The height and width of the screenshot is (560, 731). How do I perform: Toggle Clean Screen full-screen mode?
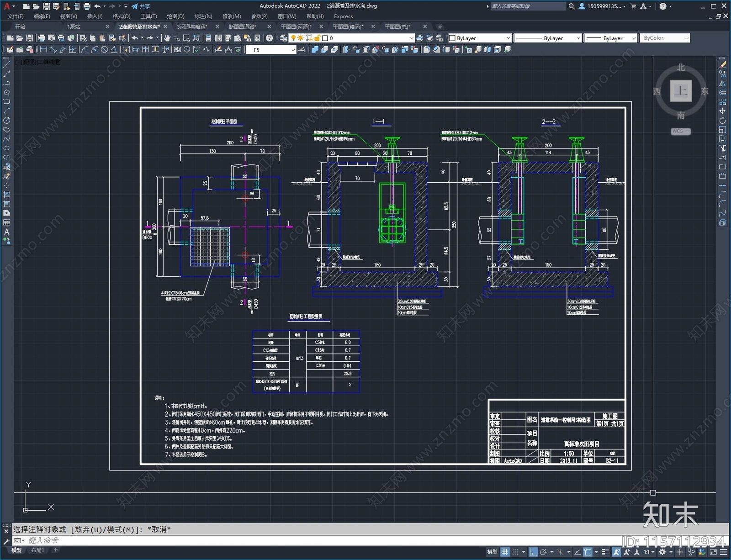[x=713, y=552]
